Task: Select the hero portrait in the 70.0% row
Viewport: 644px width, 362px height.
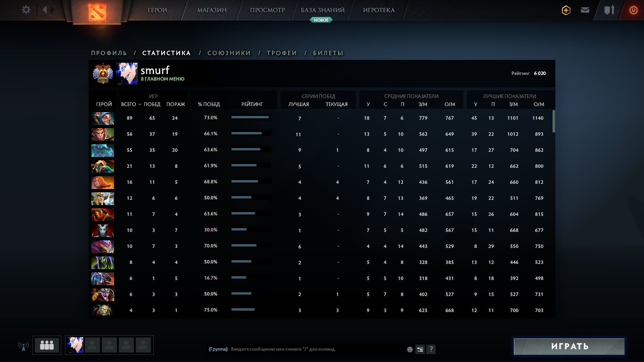Action: (103, 247)
